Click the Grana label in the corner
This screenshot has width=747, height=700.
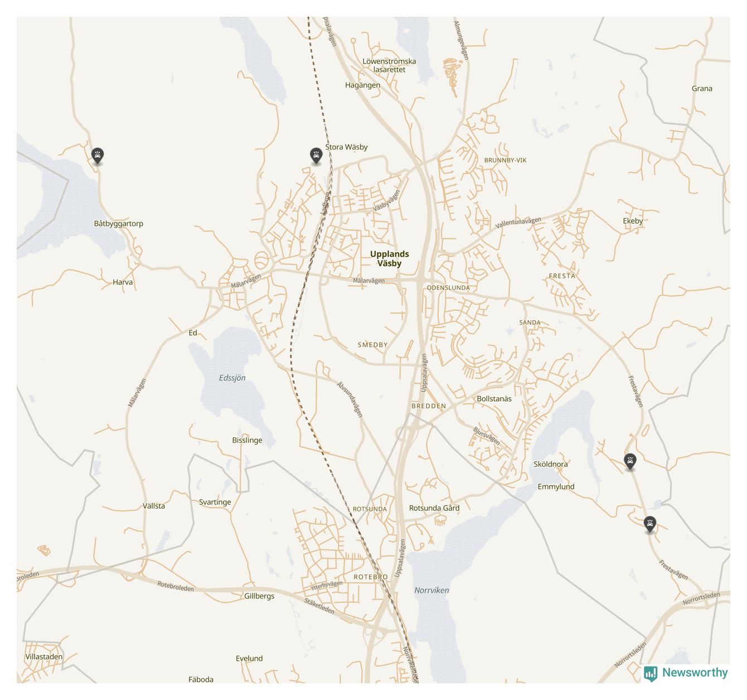point(702,88)
